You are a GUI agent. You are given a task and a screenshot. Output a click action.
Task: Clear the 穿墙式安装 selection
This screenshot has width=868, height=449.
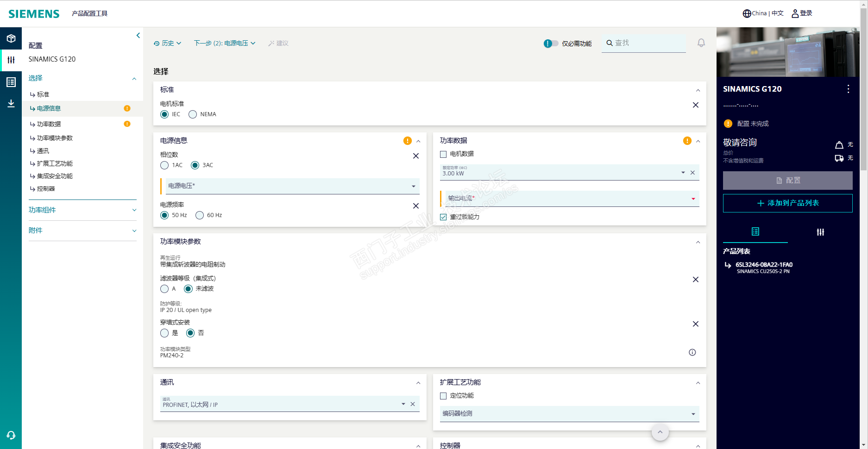696,324
